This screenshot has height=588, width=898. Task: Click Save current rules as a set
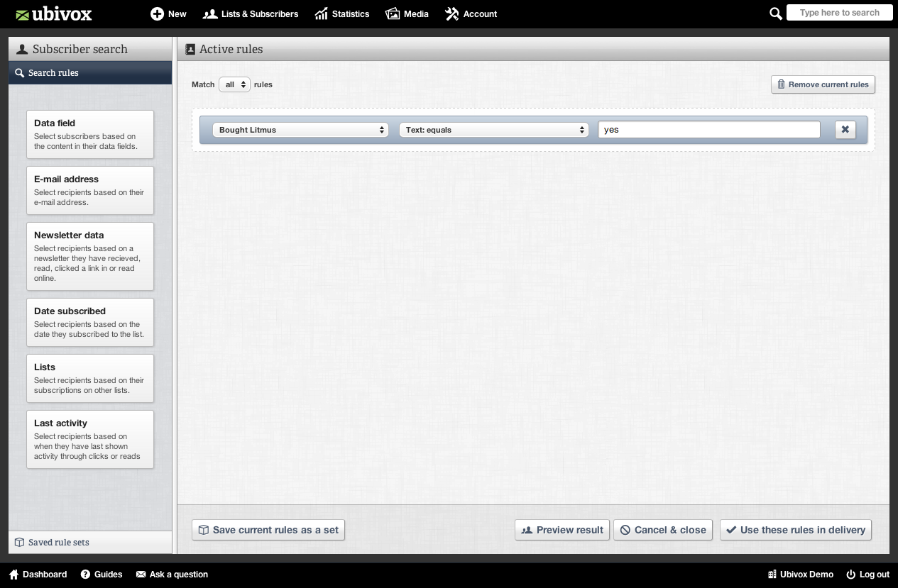(x=268, y=530)
